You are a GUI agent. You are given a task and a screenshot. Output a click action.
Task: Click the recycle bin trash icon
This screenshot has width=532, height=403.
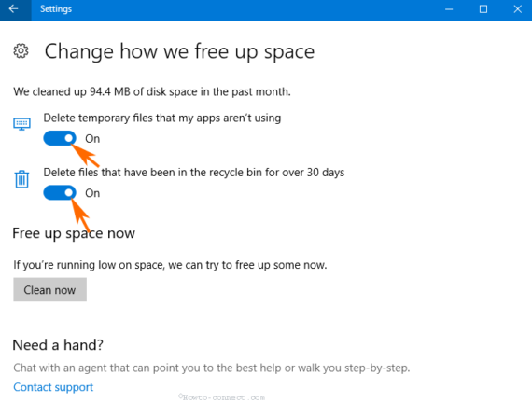click(21, 179)
